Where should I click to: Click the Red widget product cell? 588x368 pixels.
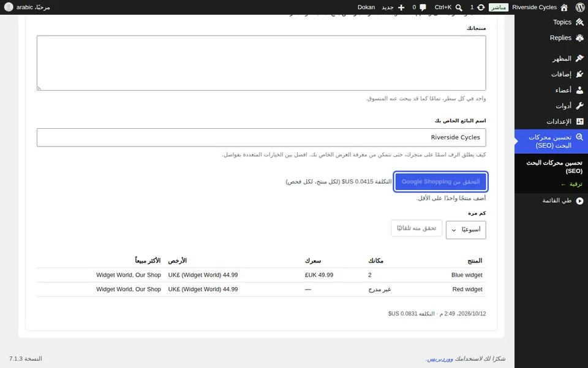[x=467, y=289]
